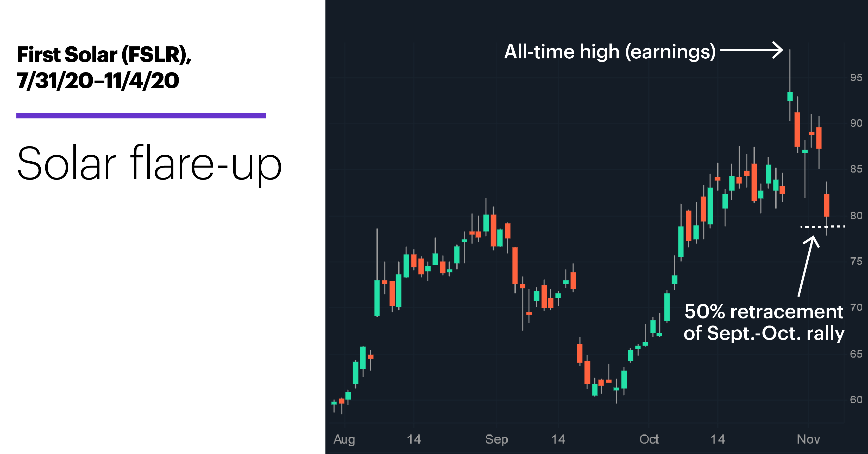Click the 95 price level label
Screen dimensions: 868x454
coord(856,78)
